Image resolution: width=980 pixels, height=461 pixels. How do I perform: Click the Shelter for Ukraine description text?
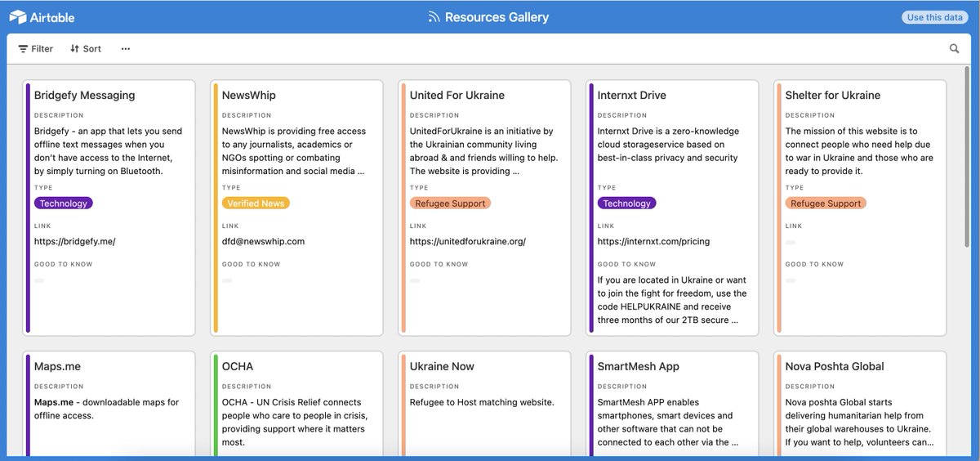(x=859, y=151)
